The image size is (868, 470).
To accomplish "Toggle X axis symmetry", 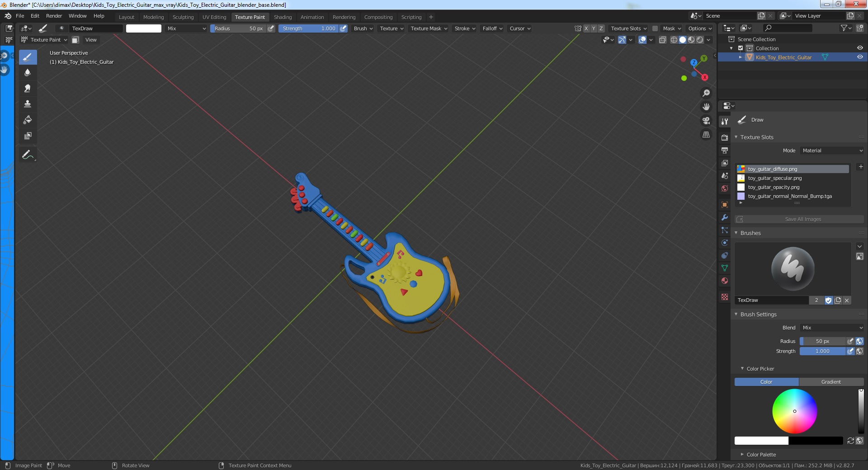I will pos(586,28).
